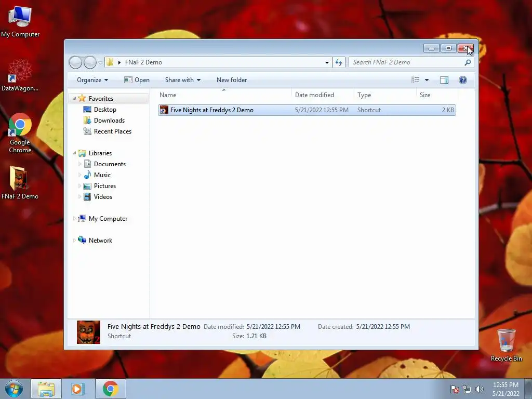532x399 pixels.
Task: Open the Videos library
Action: [103, 197]
